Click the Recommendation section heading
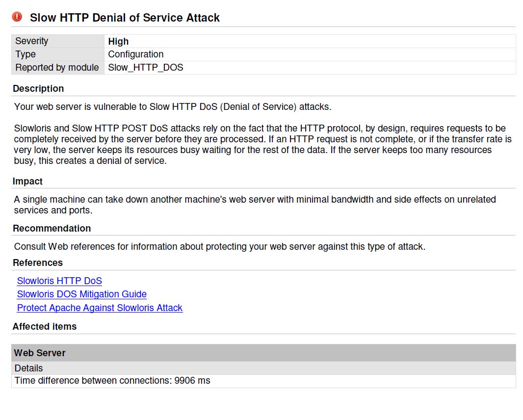Image resolution: width=523 pixels, height=420 pixels. click(x=52, y=228)
